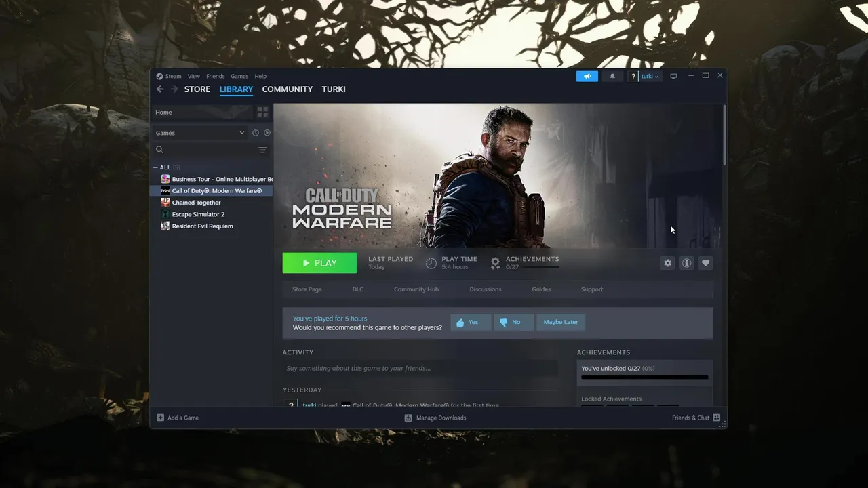Screen dimensions: 868x488
Task: Open the announcements megaphone button
Action: click(587, 76)
